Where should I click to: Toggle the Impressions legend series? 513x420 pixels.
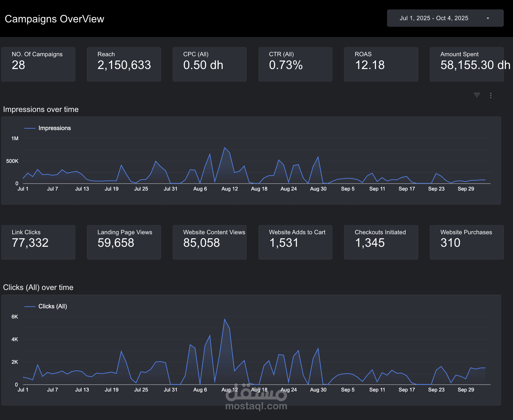(x=54, y=128)
